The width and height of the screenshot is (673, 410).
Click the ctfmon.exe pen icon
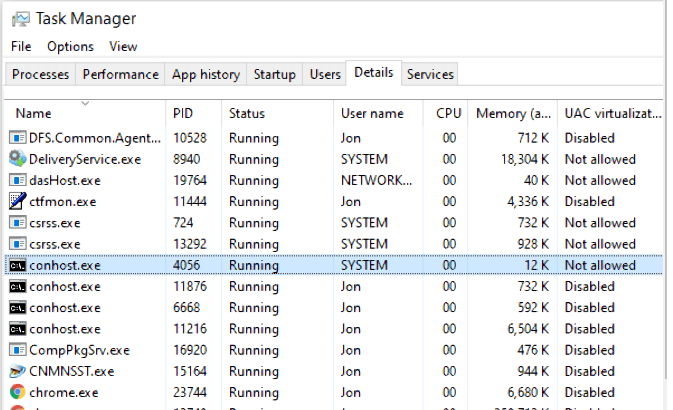17,201
